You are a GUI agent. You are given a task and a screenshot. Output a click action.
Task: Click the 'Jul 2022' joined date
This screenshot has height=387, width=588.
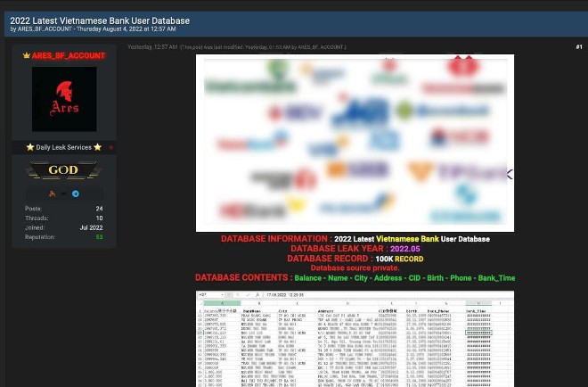click(91, 227)
